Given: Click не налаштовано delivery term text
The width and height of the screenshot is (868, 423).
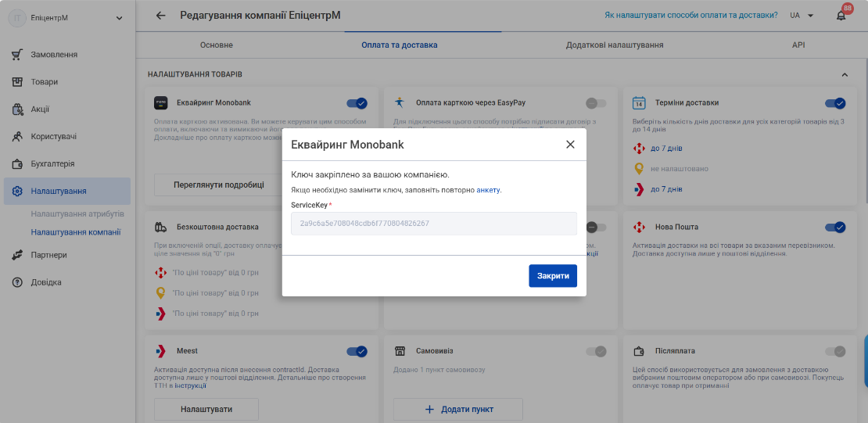Looking at the screenshot, I should [680, 168].
